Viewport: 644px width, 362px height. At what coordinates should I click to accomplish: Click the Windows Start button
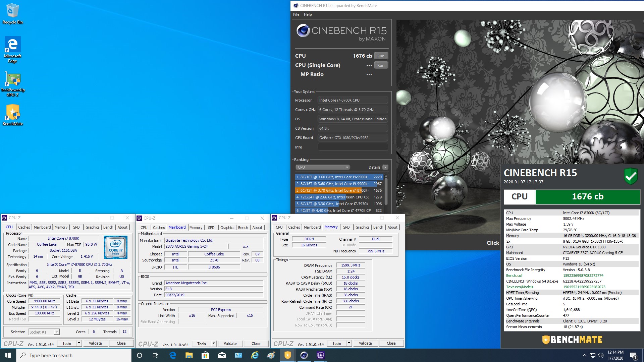[x=8, y=355]
